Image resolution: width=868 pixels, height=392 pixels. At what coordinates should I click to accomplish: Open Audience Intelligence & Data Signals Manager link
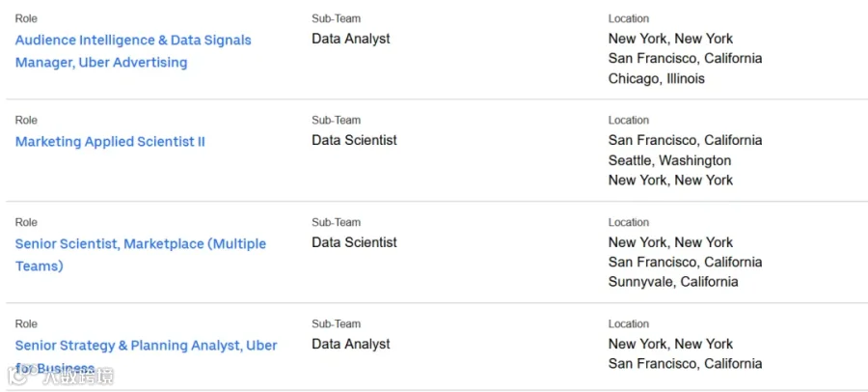tap(133, 51)
